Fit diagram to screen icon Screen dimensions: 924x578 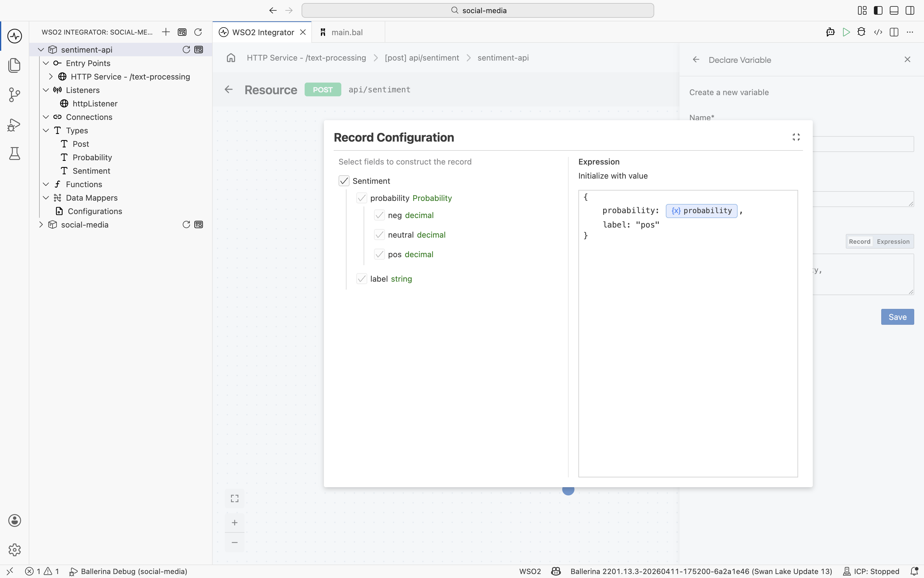234,498
